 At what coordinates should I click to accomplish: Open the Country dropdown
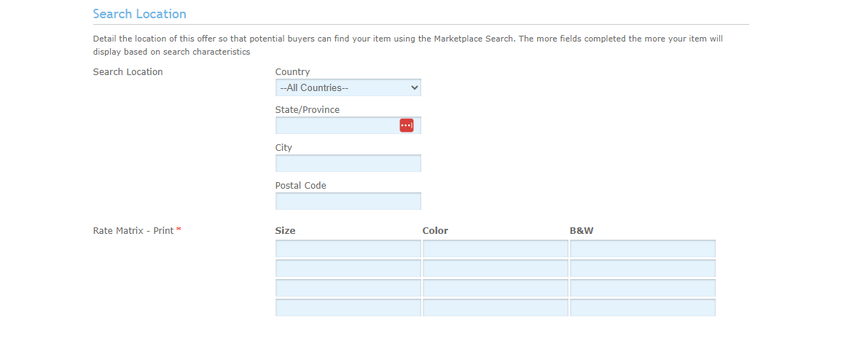(348, 87)
